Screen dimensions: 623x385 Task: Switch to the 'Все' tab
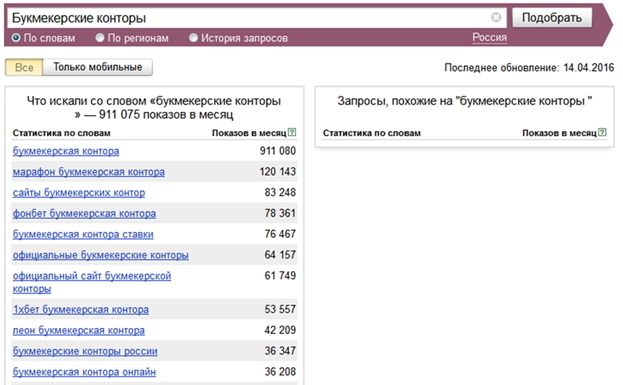24,67
